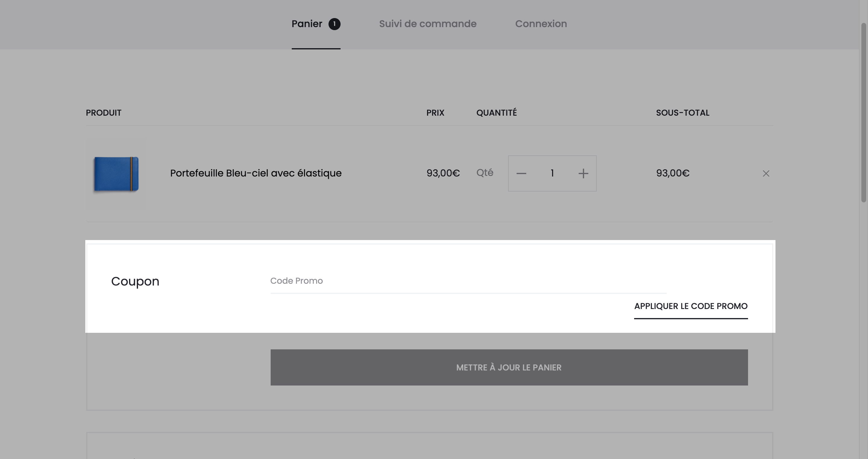This screenshot has height=459, width=868.
Task: Select the quantity value field showing 1
Action: pyautogui.click(x=552, y=173)
